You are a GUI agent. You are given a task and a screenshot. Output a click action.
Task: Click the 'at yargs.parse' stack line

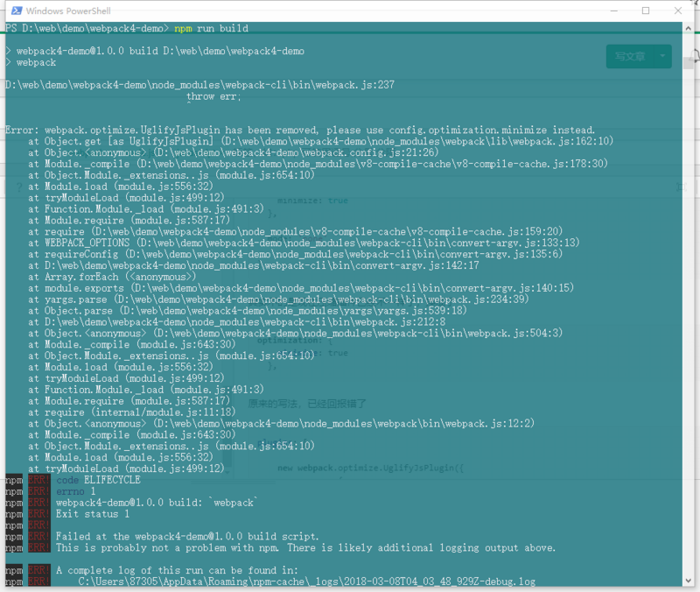pyautogui.click(x=278, y=300)
